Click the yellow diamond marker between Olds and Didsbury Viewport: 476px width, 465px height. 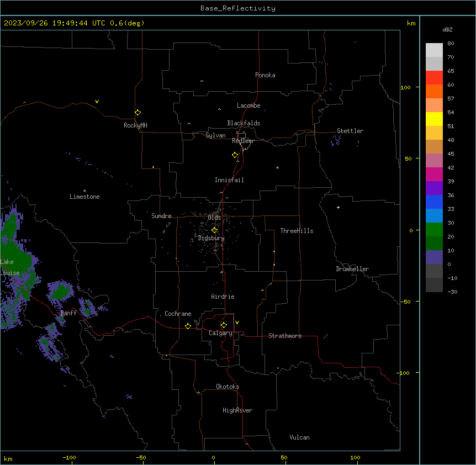point(214,230)
